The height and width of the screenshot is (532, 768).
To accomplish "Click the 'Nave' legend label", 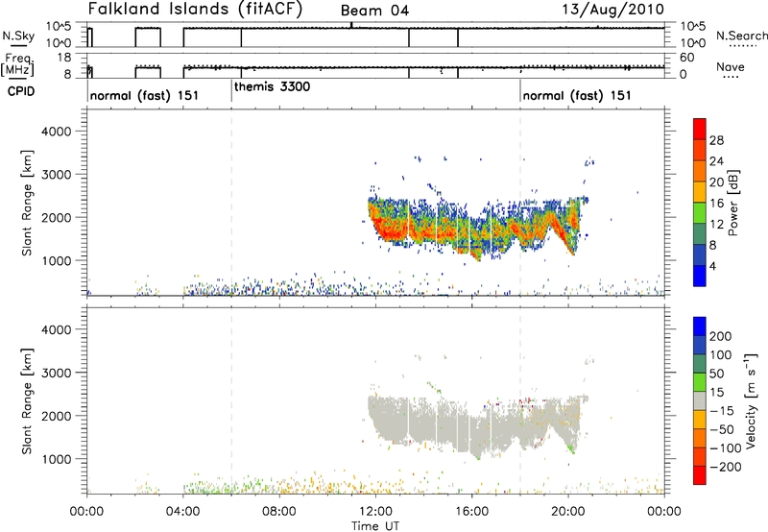I will click(731, 66).
